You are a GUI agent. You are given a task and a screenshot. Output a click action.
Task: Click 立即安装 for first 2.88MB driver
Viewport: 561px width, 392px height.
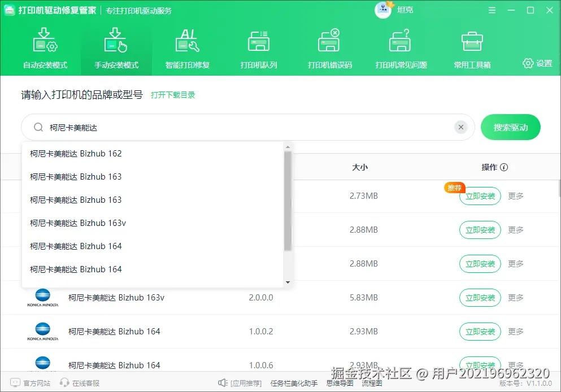tap(480, 230)
